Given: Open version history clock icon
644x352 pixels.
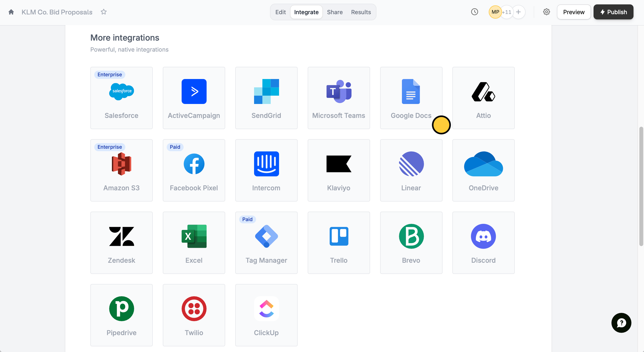Looking at the screenshot, I should [x=474, y=12].
